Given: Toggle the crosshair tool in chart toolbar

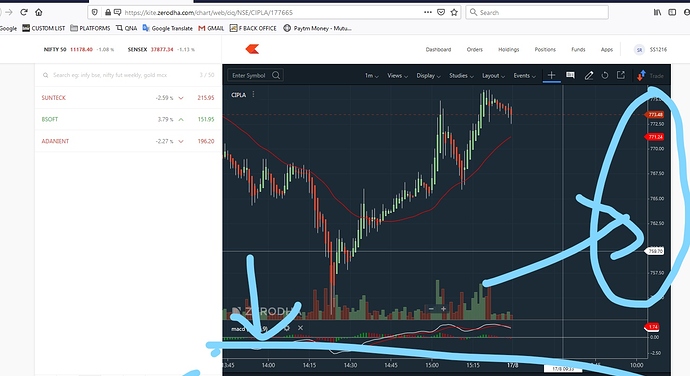Looking at the screenshot, I should click(551, 75).
